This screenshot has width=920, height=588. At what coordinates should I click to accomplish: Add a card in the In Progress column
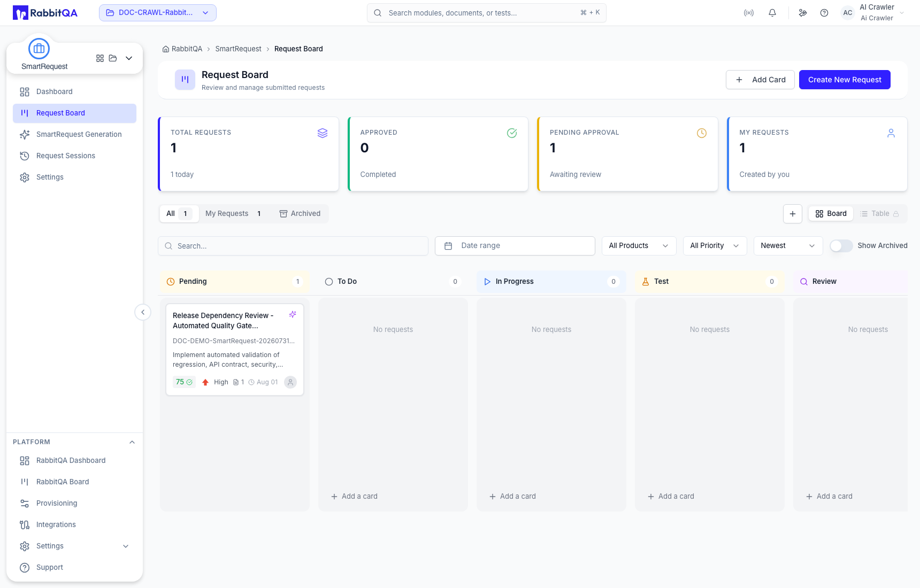click(512, 497)
